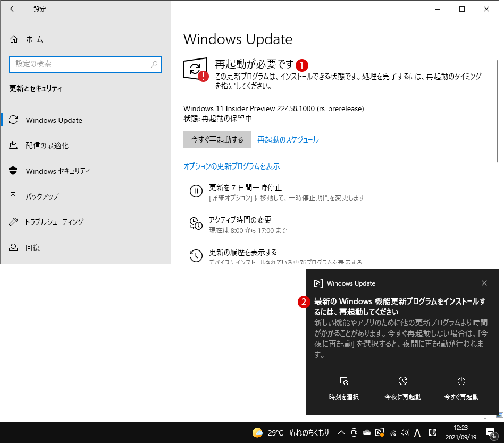Open Windows セキュリティ page
504x443 pixels.
[49, 171]
